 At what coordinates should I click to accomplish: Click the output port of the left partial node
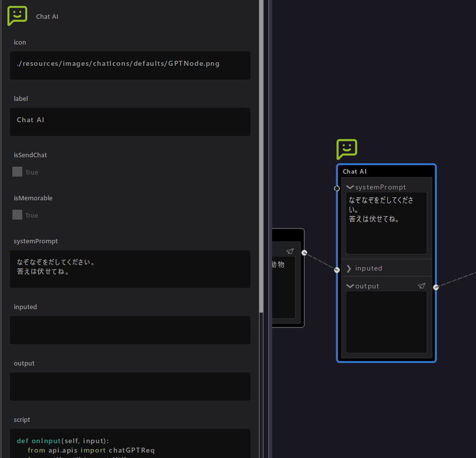click(304, 253)
